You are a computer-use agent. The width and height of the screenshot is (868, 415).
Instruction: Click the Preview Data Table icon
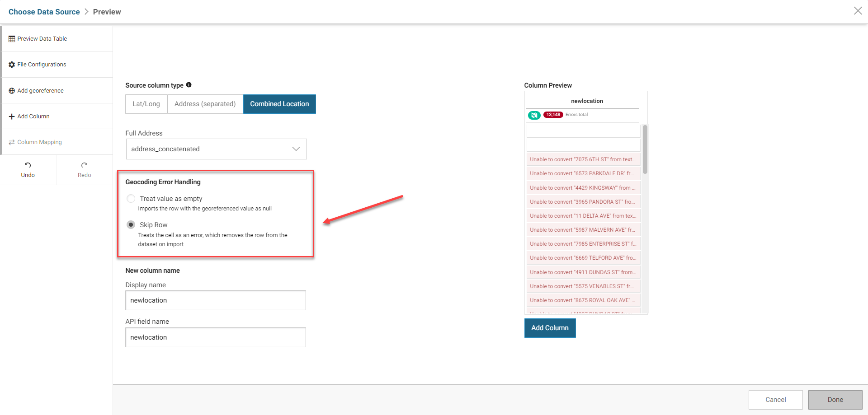(x=12, y=39)
